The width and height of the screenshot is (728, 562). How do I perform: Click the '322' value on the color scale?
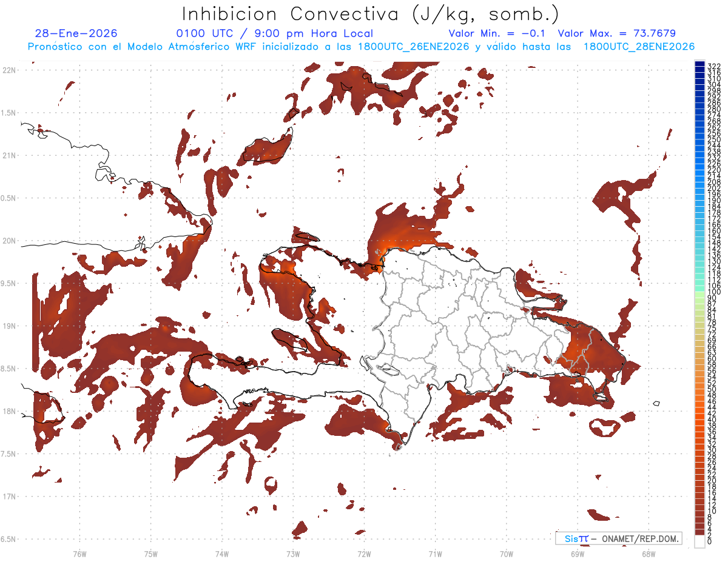coord(713,66)
